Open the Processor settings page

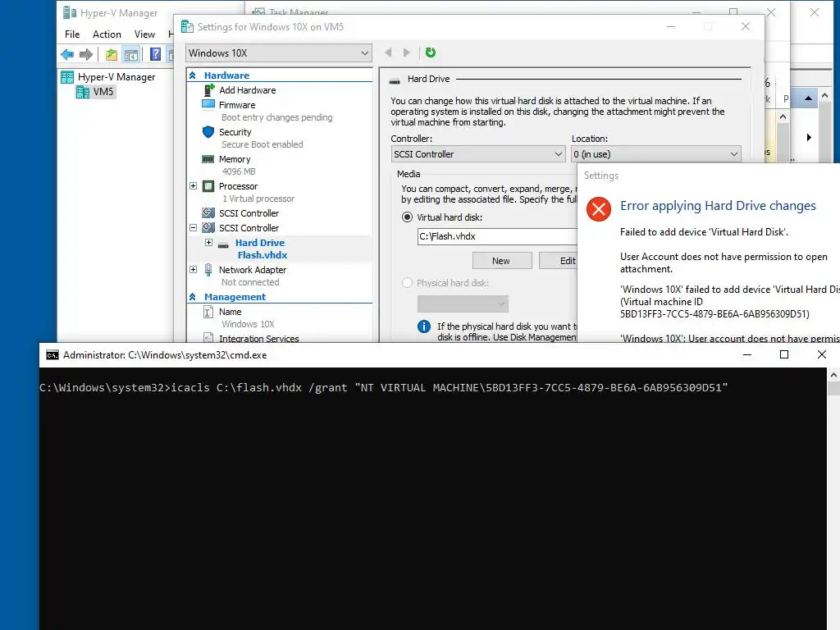pos(238,186)
